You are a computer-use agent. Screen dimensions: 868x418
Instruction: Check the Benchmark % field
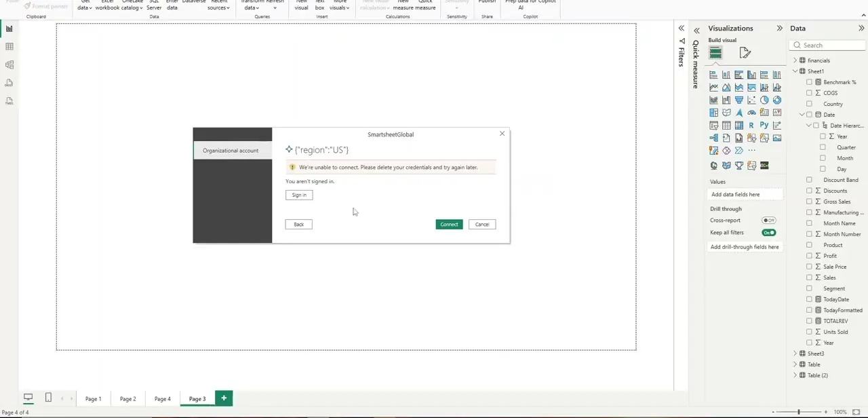pos(809,82)
